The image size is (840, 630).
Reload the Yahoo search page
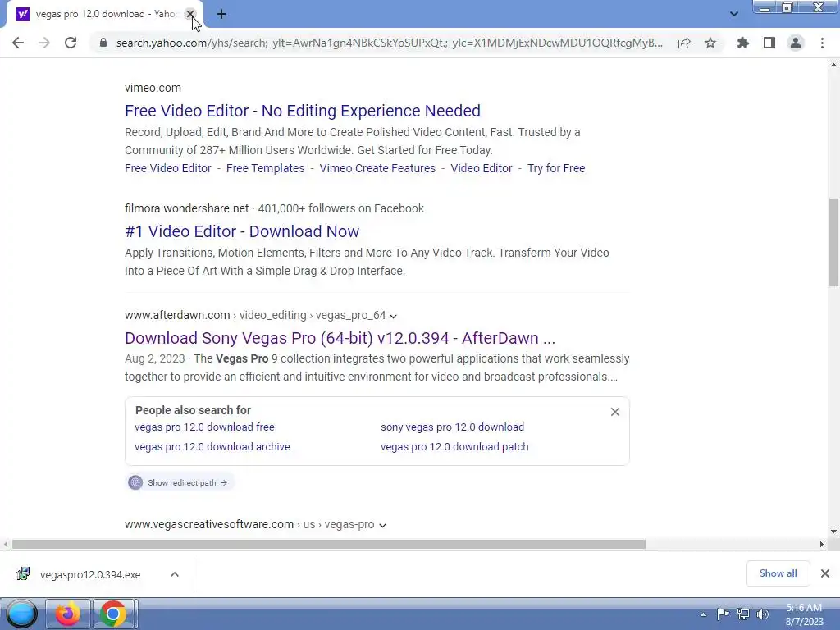71,43
